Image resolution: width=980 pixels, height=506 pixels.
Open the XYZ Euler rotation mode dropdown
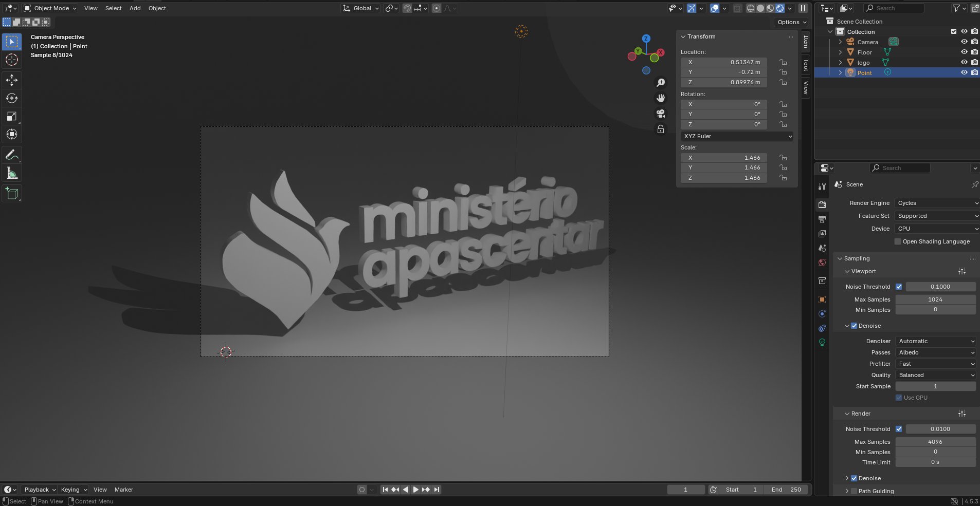737,136
